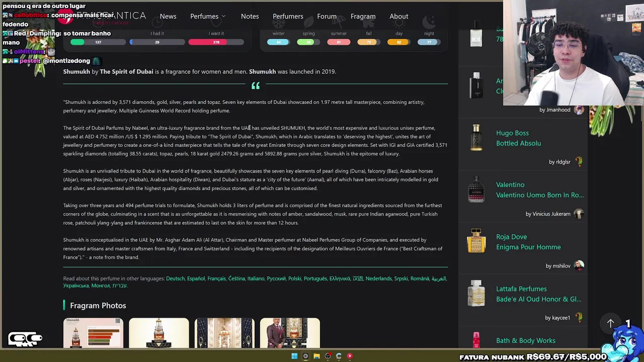Read the page in Deutsch
The width and height of the screenshot is (644, 362).
[175, 279]
